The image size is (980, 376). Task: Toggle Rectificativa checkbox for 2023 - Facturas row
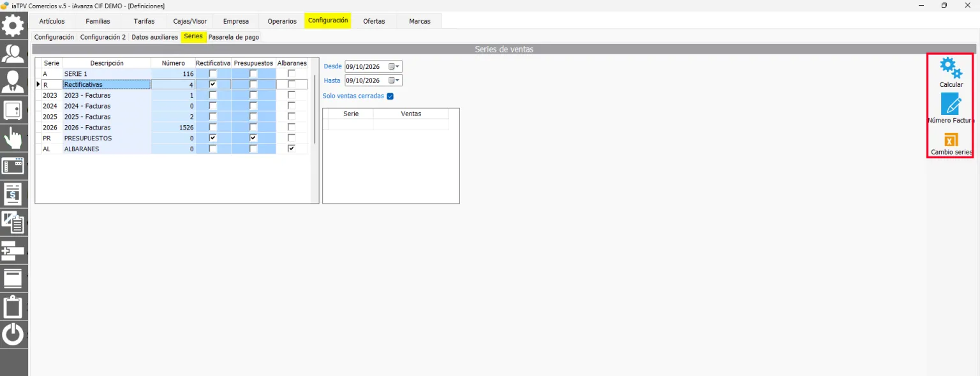click(x=213, y=95)
